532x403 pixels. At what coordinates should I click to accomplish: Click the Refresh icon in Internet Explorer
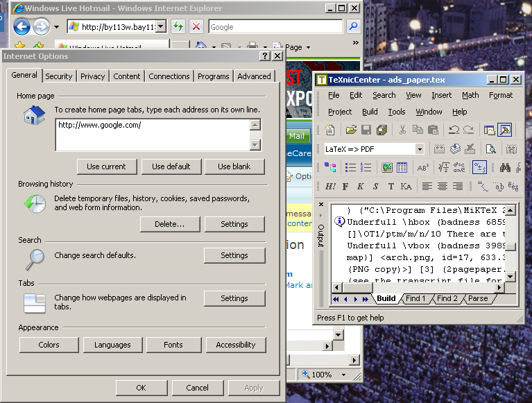pos(178,26)
